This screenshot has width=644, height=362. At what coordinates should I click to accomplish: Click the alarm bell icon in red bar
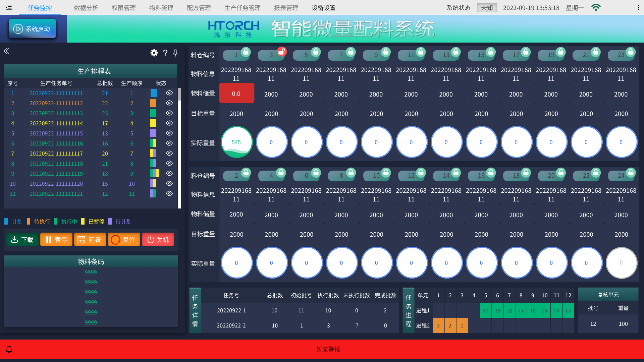(x=9, y=350)
